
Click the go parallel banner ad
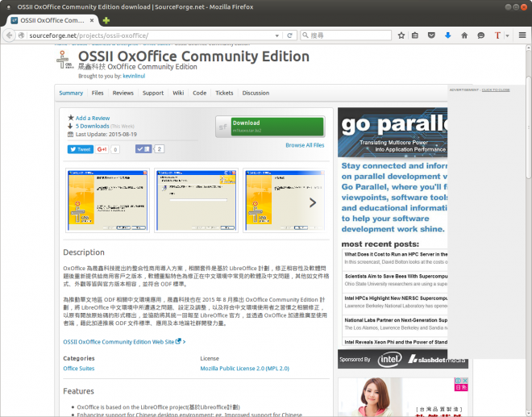tap(393, 132)
